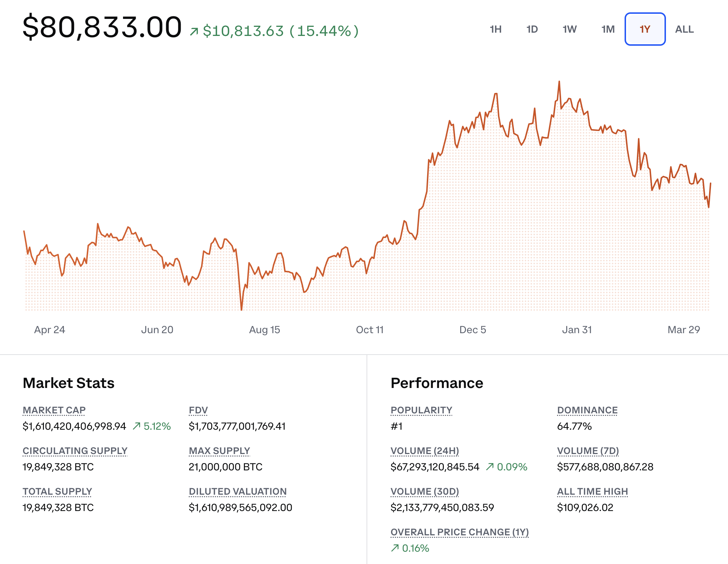
Task: Open the MARKET CAP tooltip label
Action: click(54, 410)
